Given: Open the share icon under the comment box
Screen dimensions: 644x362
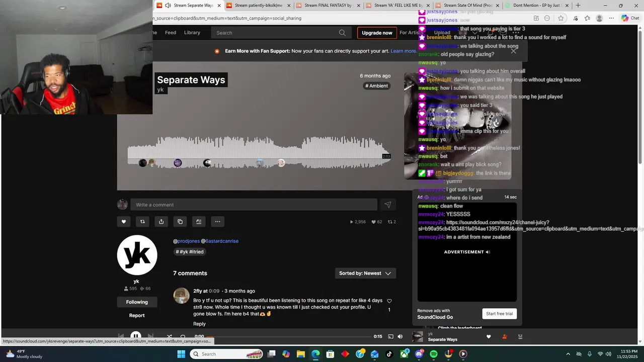Looking at the screenshot, I should tap(161, 221).
